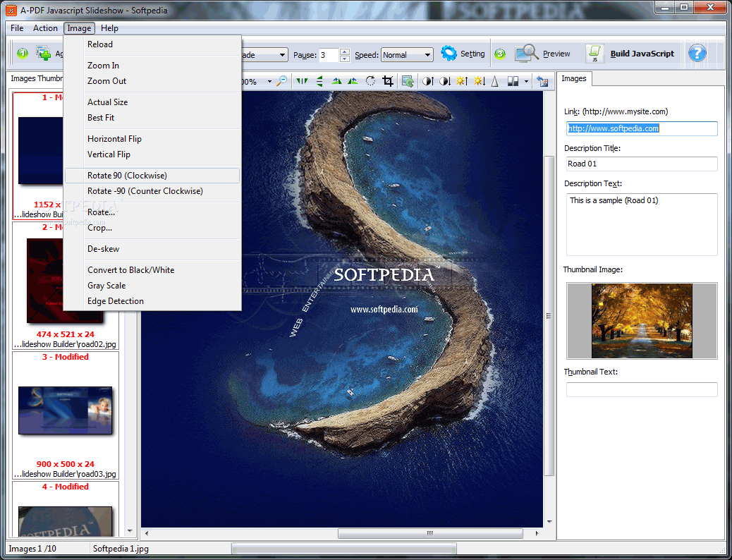This screenshot has height=560, width=732.
Task: Click the Link URL input field
Action: (642, 128)
